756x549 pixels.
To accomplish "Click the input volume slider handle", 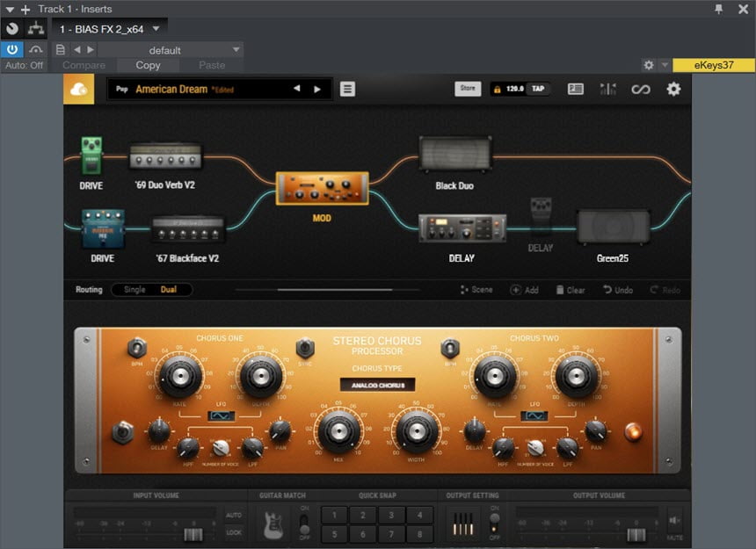I will point(193,534).
